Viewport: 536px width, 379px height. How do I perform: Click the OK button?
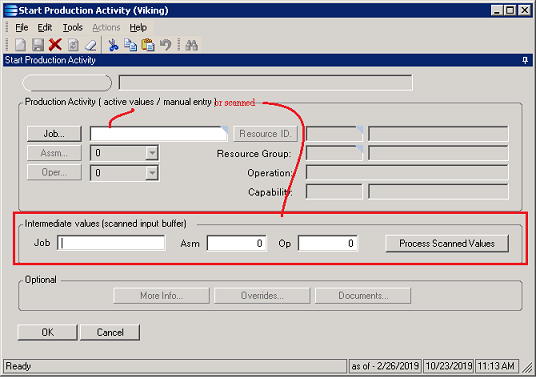tap(48, 333)
